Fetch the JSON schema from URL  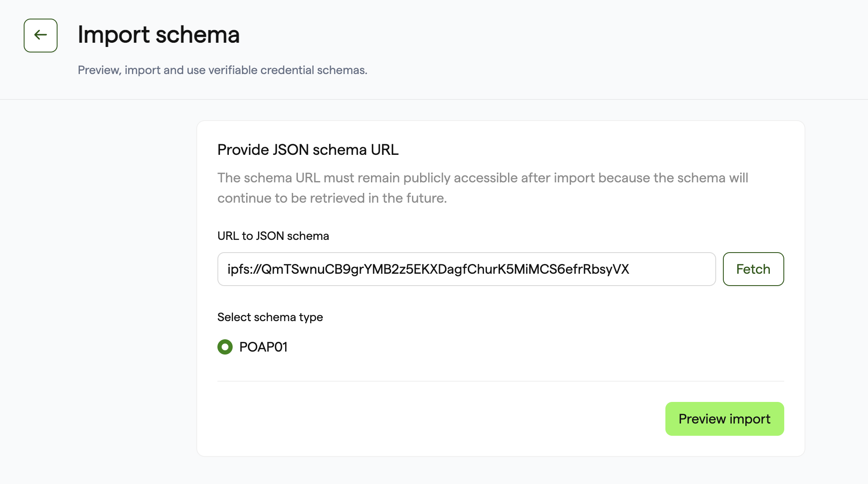click(x=753, y=269)
